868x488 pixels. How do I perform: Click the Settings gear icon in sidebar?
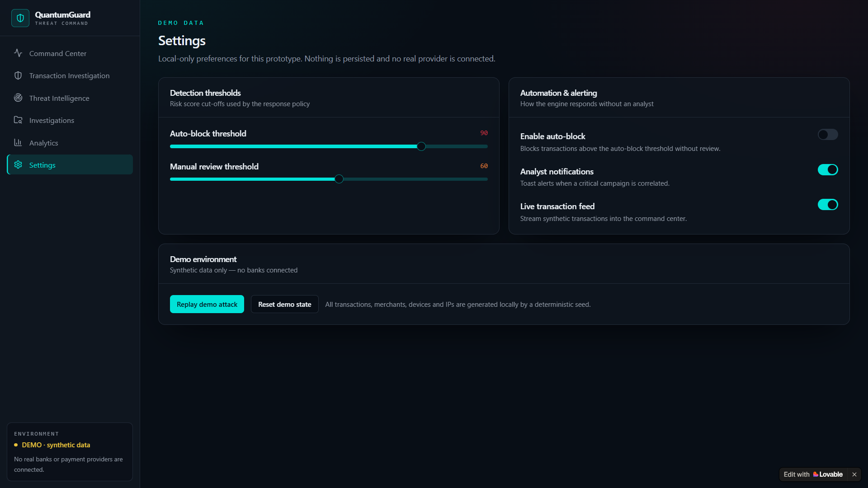coord(18,164)
